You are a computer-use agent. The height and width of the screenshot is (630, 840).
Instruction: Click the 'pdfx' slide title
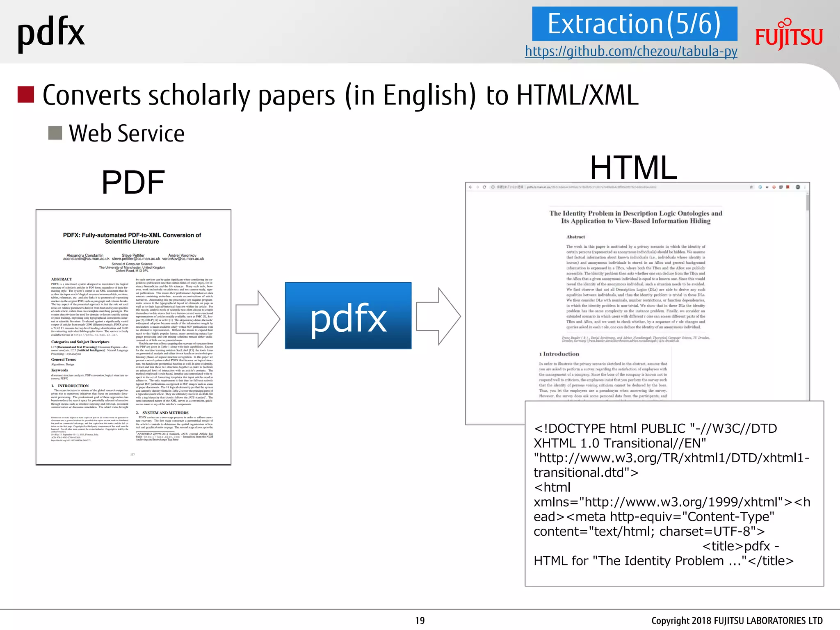click(x=51, y=34)
